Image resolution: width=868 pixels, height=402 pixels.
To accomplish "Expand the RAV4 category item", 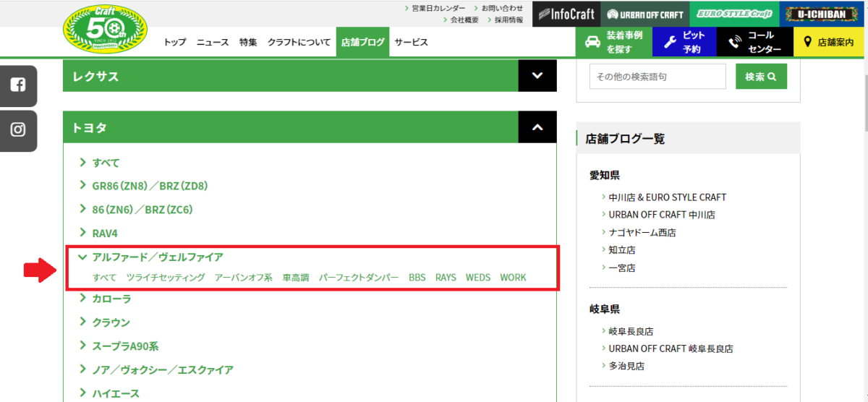I will [x=104, y=234].
